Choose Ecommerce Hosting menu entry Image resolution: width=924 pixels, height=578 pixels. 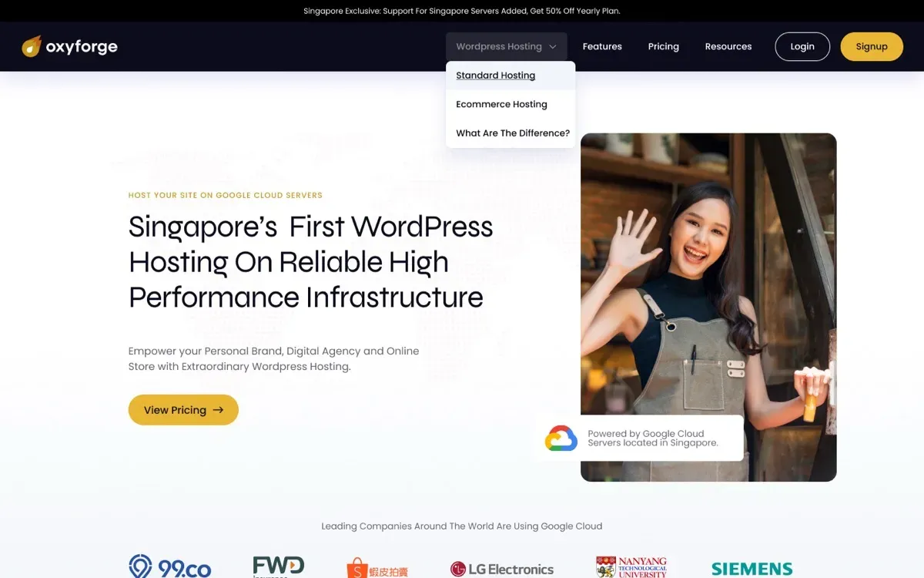[x=511, y=104]
